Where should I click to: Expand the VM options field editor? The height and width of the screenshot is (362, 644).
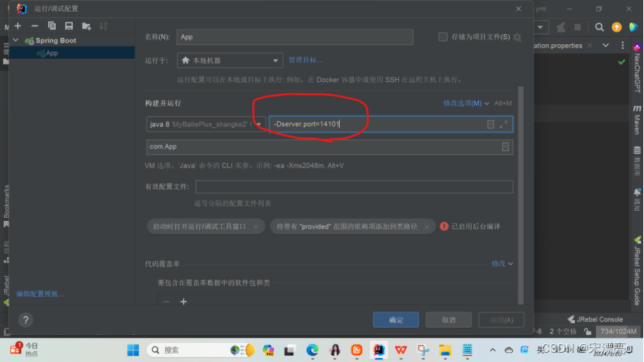[x=504, y=124]
